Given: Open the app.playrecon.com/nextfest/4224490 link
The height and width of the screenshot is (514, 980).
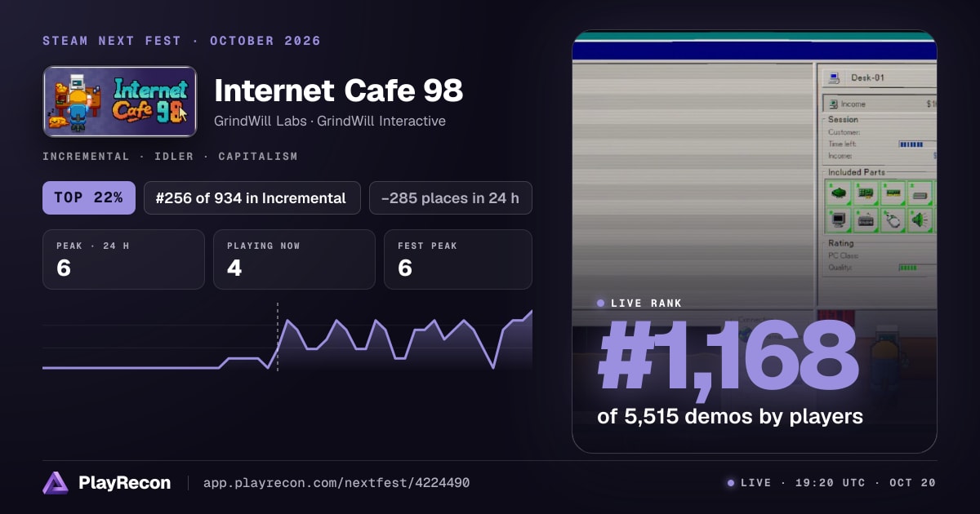Looking at the screenshot, I should (x=336, y=483).
